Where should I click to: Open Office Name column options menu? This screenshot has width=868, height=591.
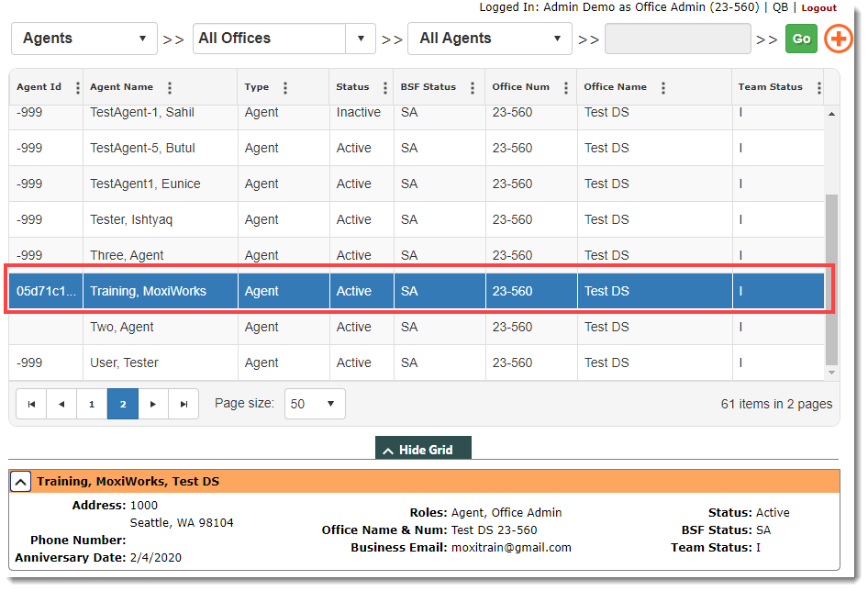tap(663, 88)
